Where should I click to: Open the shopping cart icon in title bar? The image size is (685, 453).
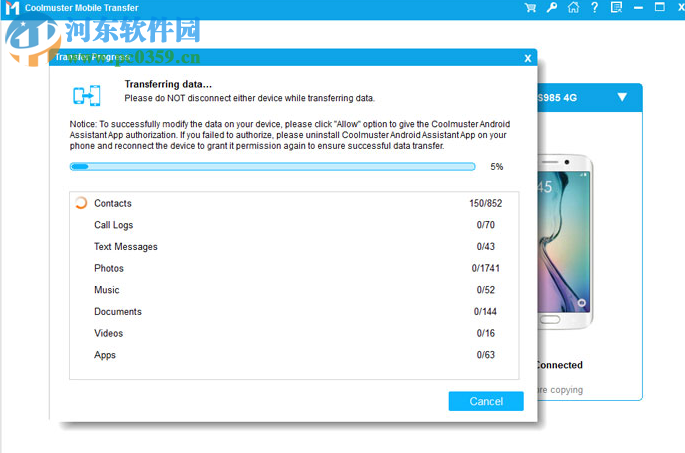click(530, 7)
